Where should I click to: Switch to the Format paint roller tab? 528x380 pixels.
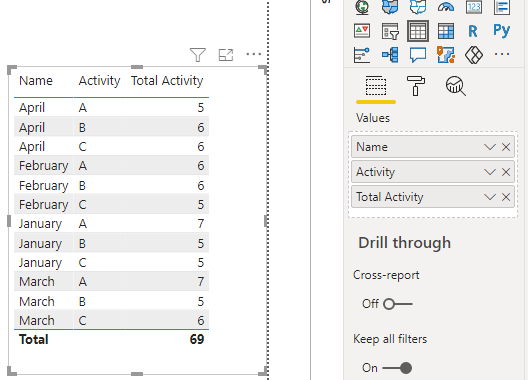pyautogui.click(x=416, y=86)
